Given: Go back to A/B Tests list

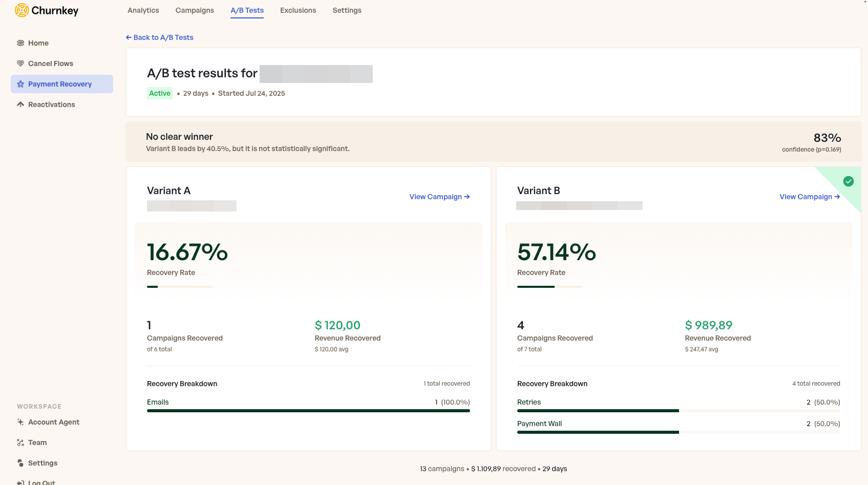Looking at the screenshot, I should click(160, 37).
